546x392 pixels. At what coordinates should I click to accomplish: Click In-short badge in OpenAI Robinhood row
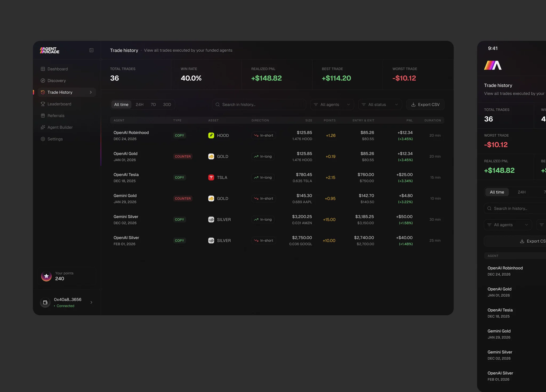[x=263, y=136]
